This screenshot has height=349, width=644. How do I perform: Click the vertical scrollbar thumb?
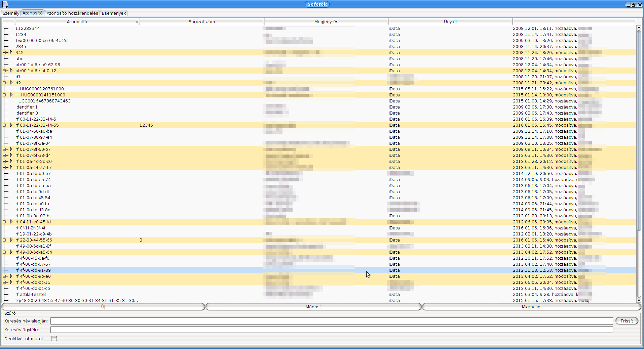tap(639, 131)
